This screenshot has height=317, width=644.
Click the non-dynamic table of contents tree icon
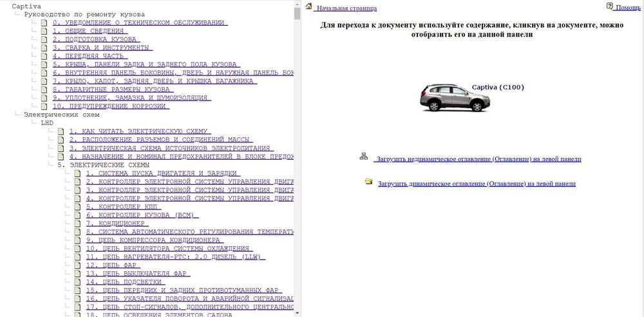(x=363, y=156)
